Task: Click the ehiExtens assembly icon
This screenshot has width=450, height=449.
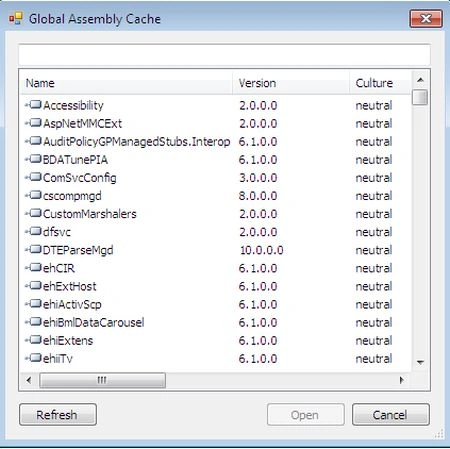Action: point(34,340)
